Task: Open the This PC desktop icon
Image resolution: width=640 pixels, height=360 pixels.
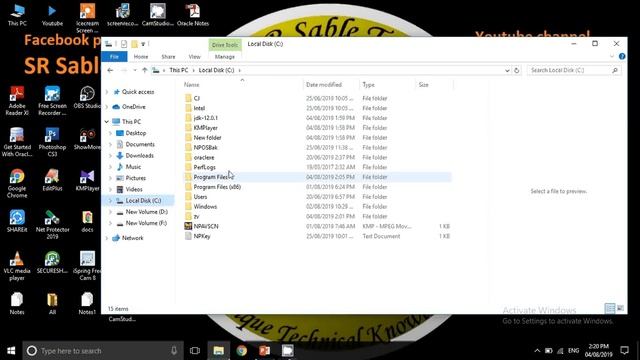Action: click(x=17, y=15)
